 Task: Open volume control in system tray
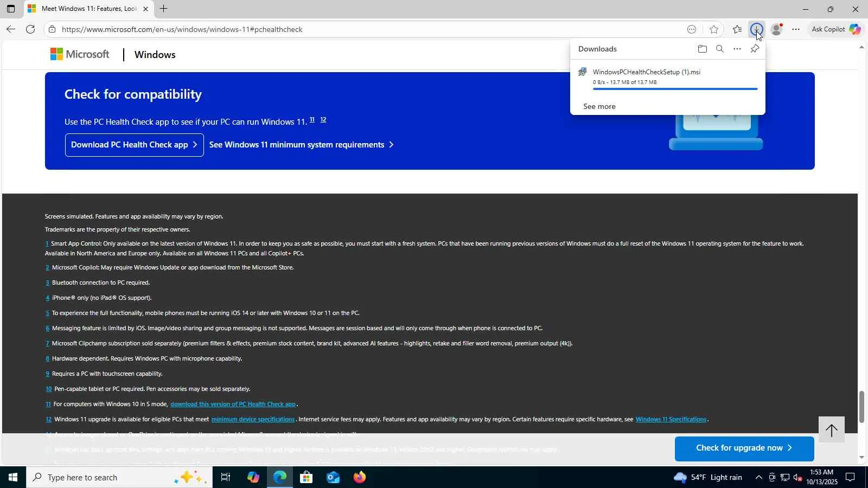click(798, 477)
